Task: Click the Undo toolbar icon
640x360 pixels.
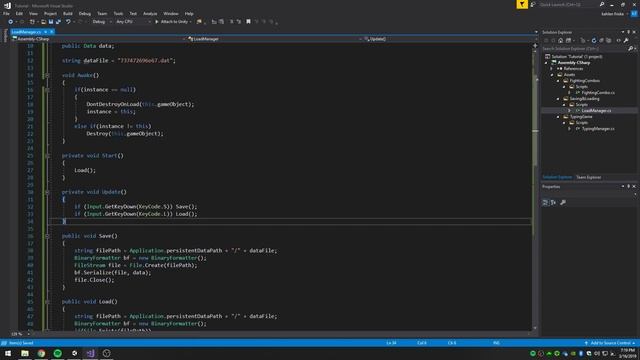Action: [68, 22]
